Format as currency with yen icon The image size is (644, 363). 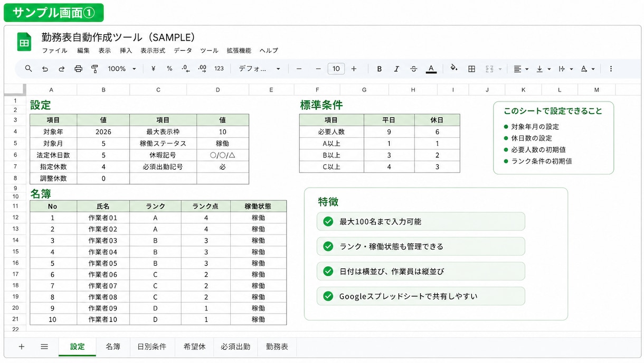point(153,69)
